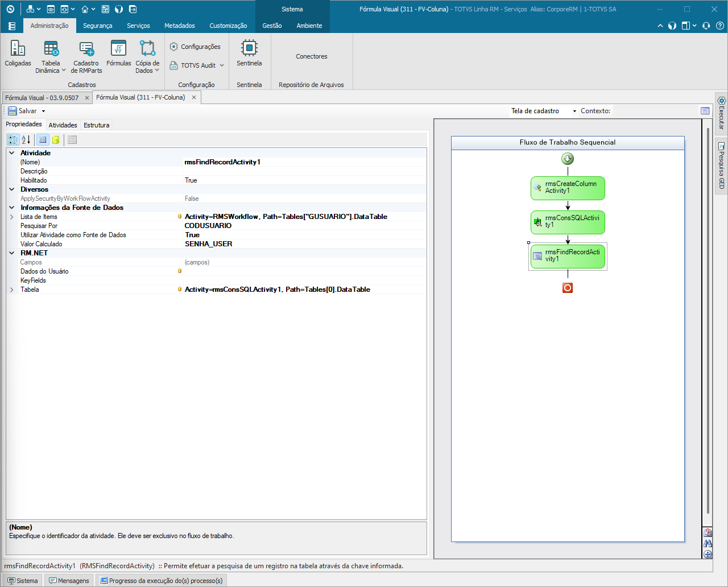Click the Pesquisar Por value CODUSUARIO
728x587 pixels.
[305, 226]
